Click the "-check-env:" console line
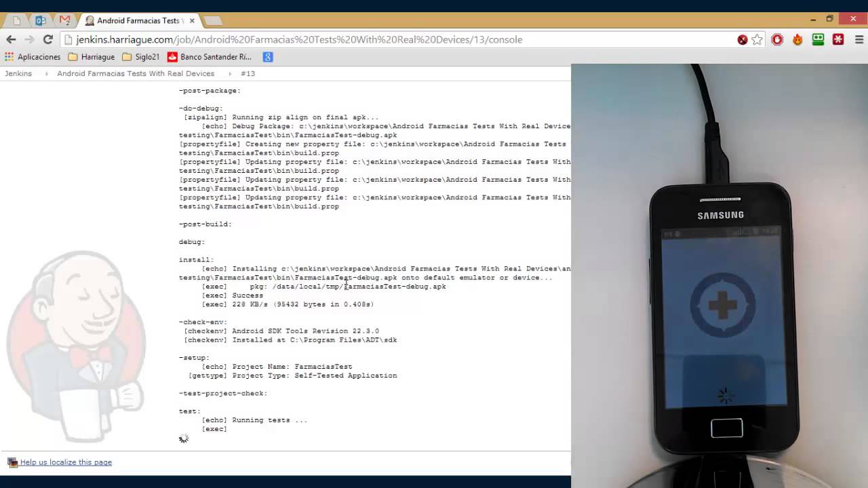 (203, 322)
